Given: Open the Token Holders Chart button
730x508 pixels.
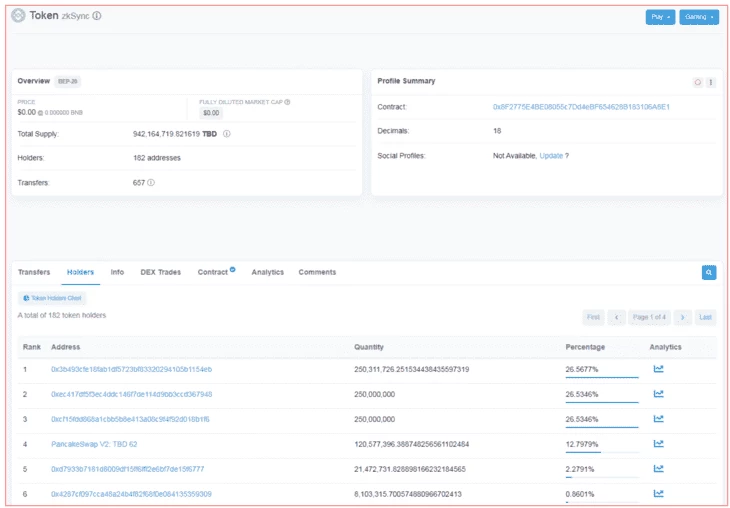Looking at the screenshot, I should tap(52, 298).
